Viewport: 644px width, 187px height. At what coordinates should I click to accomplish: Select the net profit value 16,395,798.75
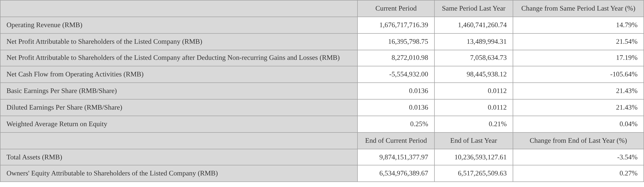point(408,42)
